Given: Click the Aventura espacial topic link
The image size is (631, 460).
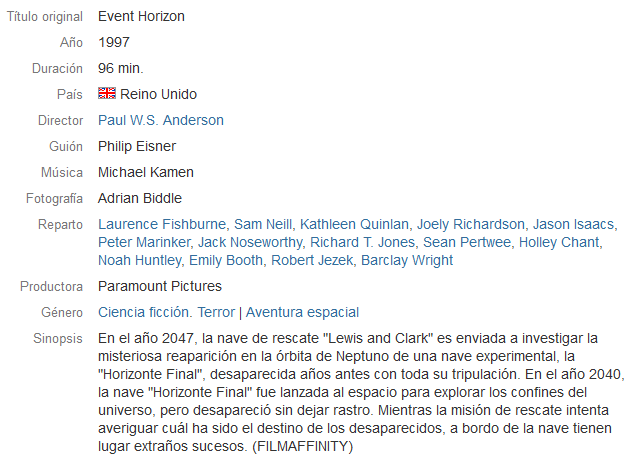Looking at the screenshot, I should 302,312.
